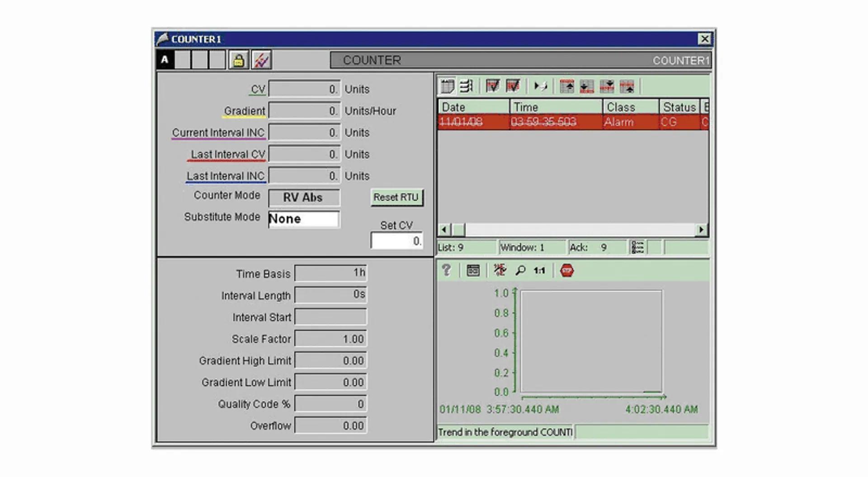Viewport: 868px width, 477px height.
Task: Click the previous message icon
Action: point(627,86)
